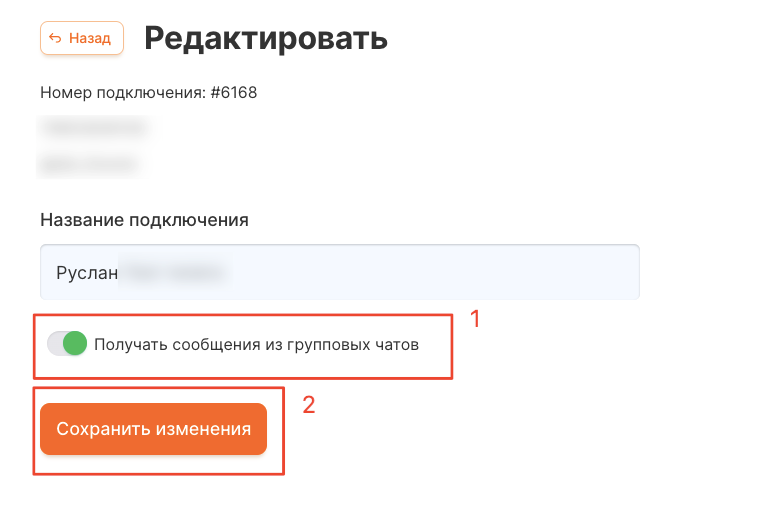777x511 pixels.
Task: Click the second blurred line of details
Action: [89, 161]
